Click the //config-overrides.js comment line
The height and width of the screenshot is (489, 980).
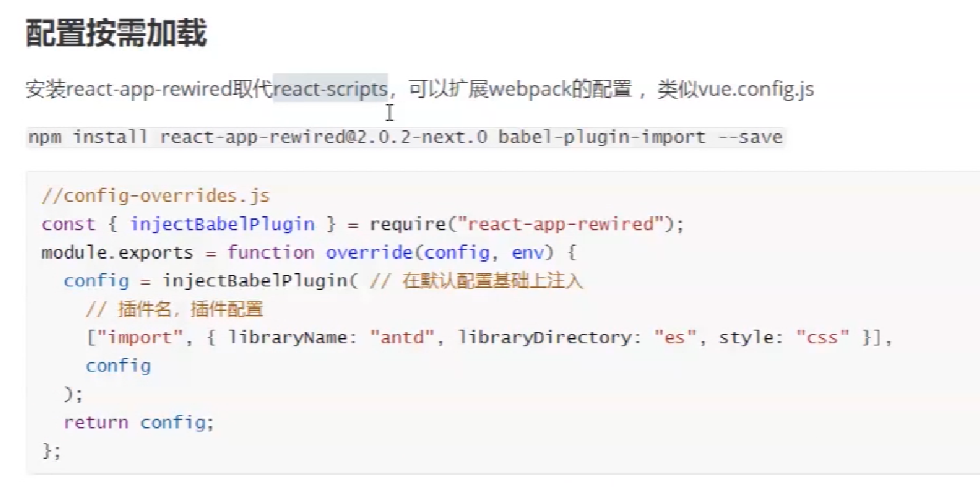[155, 197]
